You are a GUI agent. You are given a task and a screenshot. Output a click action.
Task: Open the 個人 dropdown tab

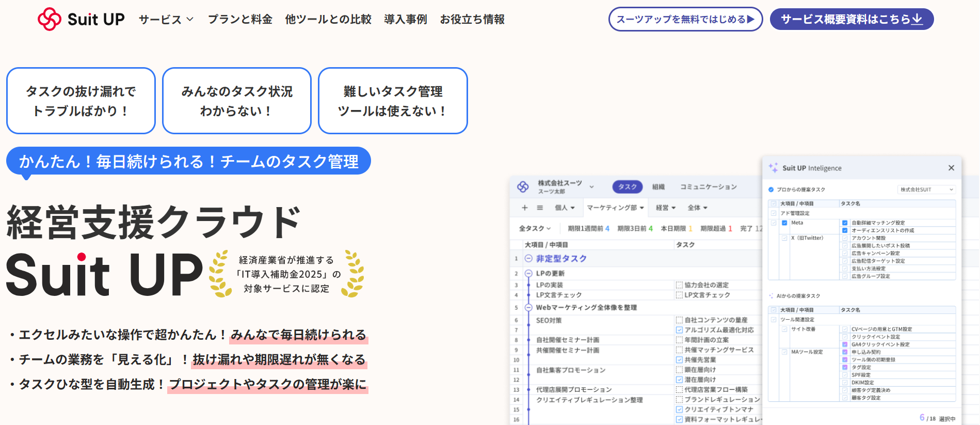click(565, 208)
